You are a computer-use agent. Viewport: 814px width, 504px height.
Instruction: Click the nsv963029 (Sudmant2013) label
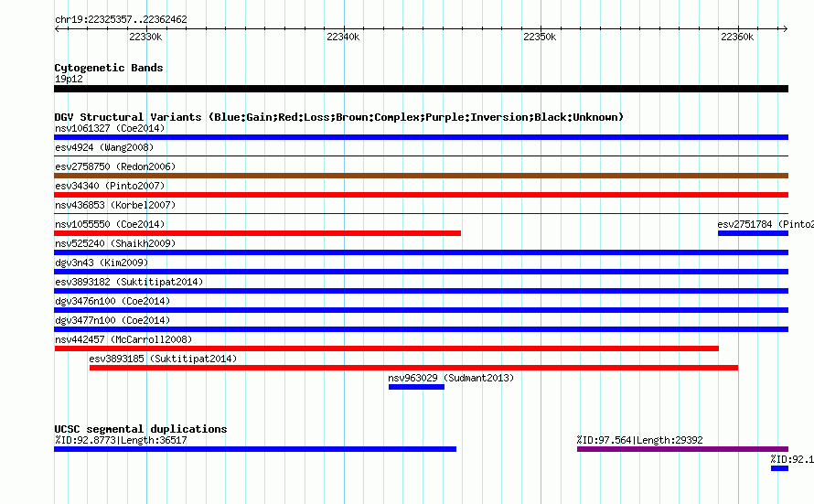pyautogui.click(x=451, y=378)
